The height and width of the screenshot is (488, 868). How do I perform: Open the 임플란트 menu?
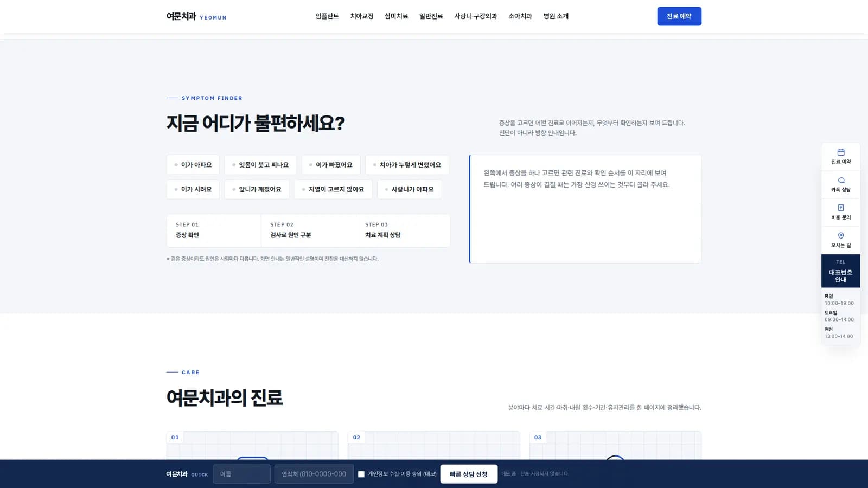click(327, 16)
